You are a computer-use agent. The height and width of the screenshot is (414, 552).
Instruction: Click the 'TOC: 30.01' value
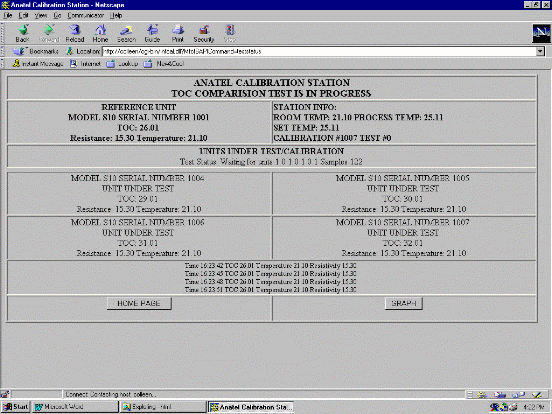tap(403, 199)
